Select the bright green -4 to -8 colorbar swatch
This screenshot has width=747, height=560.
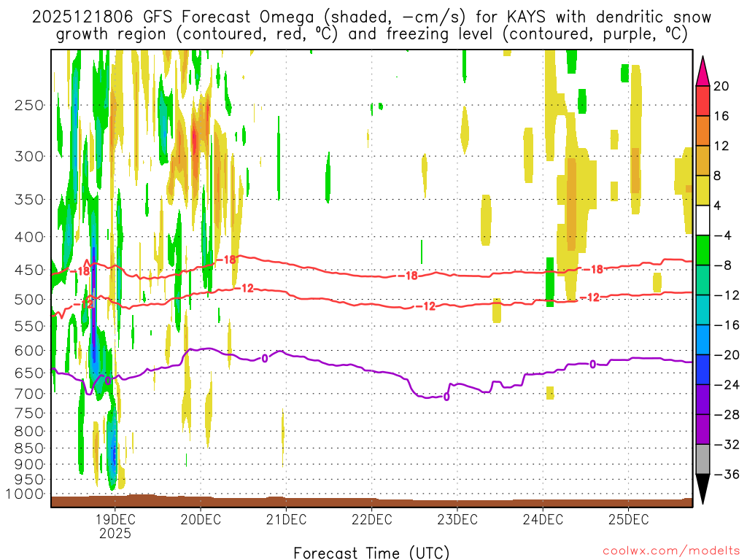pyautogui.click(x=703, y=250)
